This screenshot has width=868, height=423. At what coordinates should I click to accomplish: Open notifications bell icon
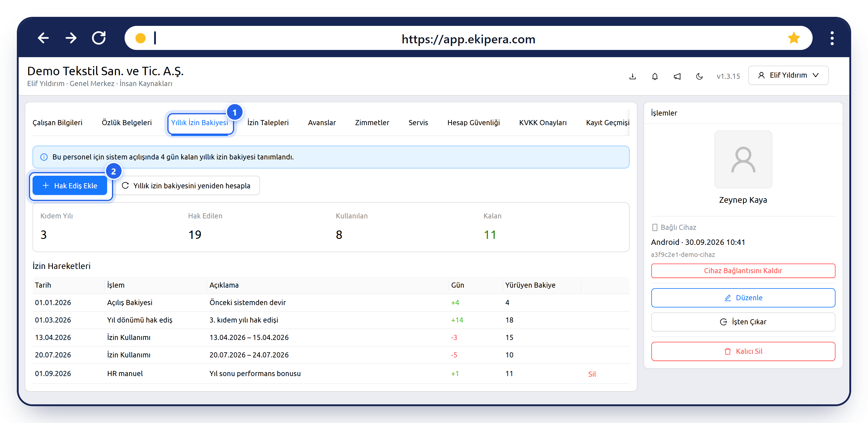click(x=655, y=76)
